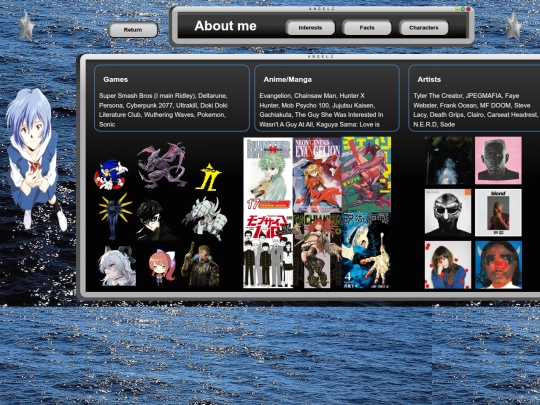
Task: Click the Games card heading
Action: (x=116, y=80)
